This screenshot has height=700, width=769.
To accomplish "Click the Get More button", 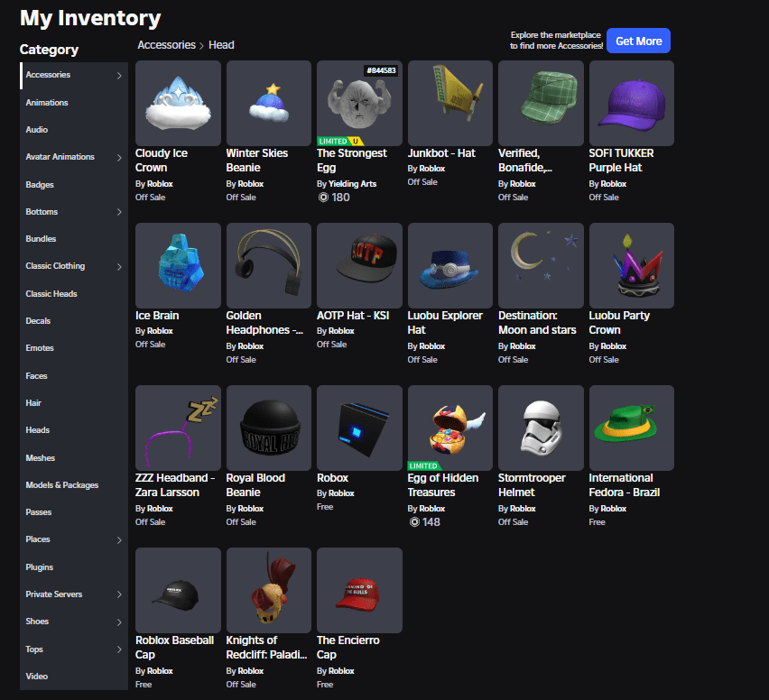I will pyautogui.click(x=638, y=41).
